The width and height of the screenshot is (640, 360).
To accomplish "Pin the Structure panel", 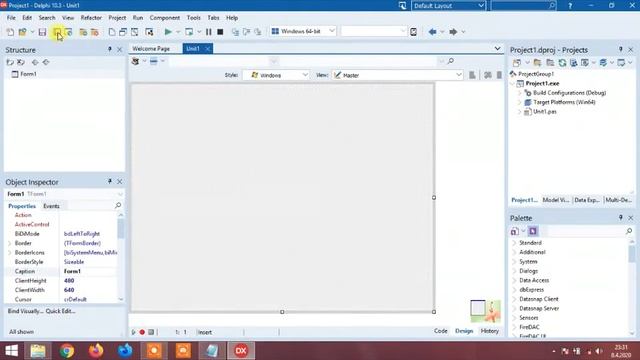I will click(109, 49).
